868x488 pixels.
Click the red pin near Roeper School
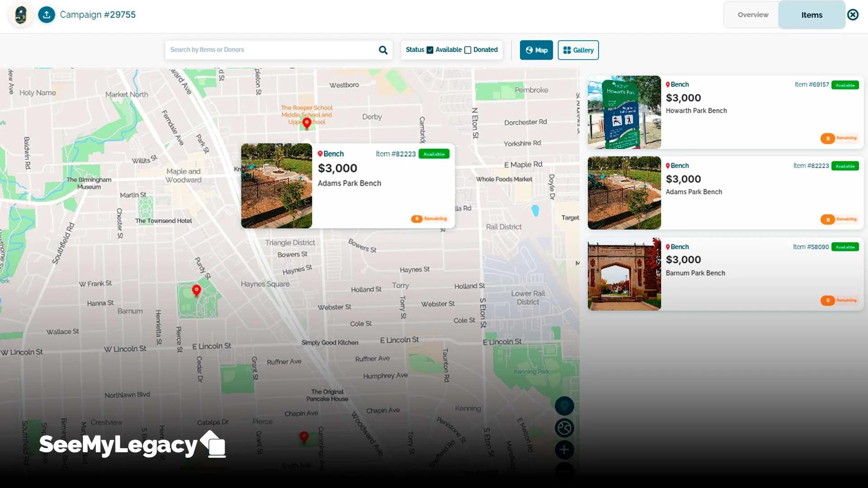307,122
